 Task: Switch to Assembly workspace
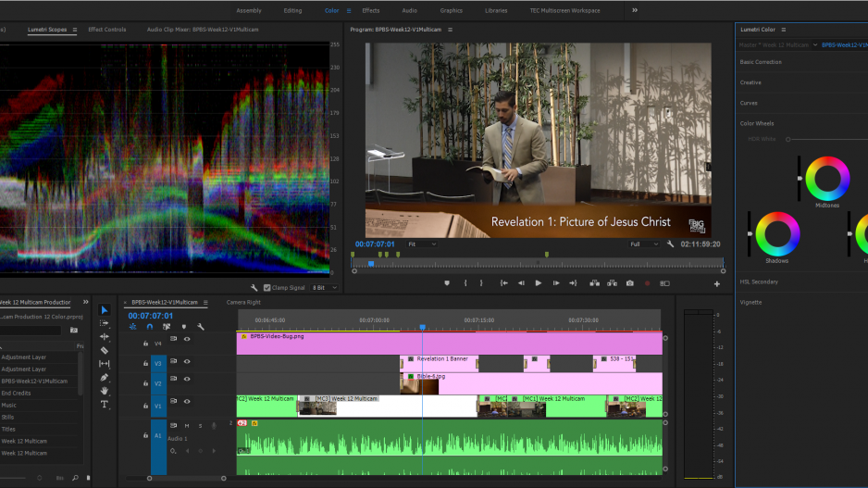tap(249, 10)
